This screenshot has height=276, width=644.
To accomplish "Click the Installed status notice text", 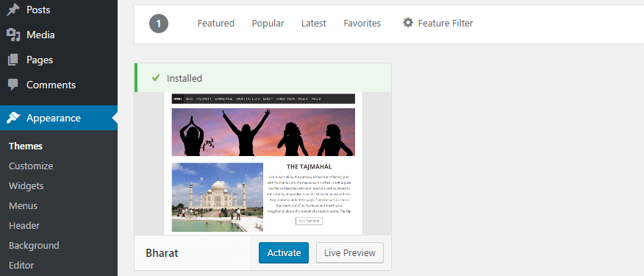I will pyautogui.click(x=185, y=78).
